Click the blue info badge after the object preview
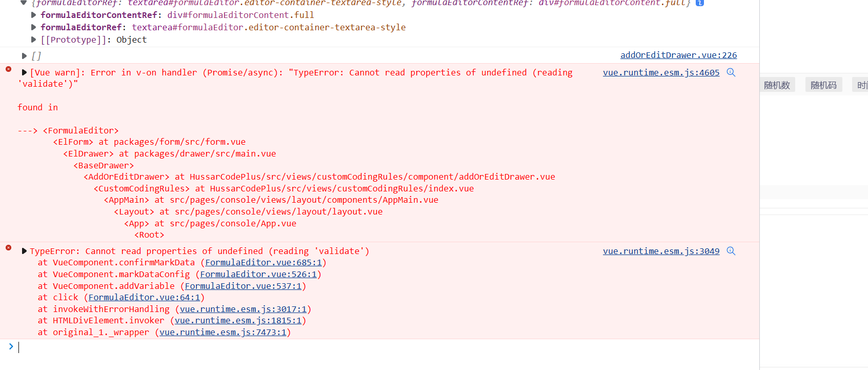This screenshot has width=868, height=370. click(700, 3)
